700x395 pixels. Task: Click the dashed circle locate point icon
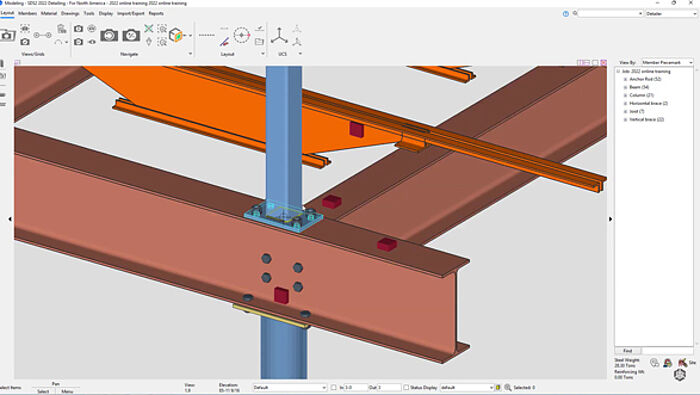coord(242,35)
